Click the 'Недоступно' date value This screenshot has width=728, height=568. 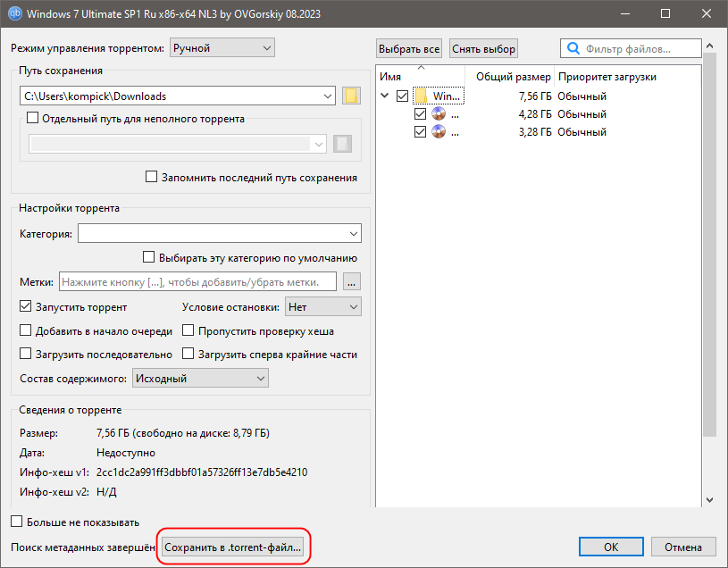126,453
